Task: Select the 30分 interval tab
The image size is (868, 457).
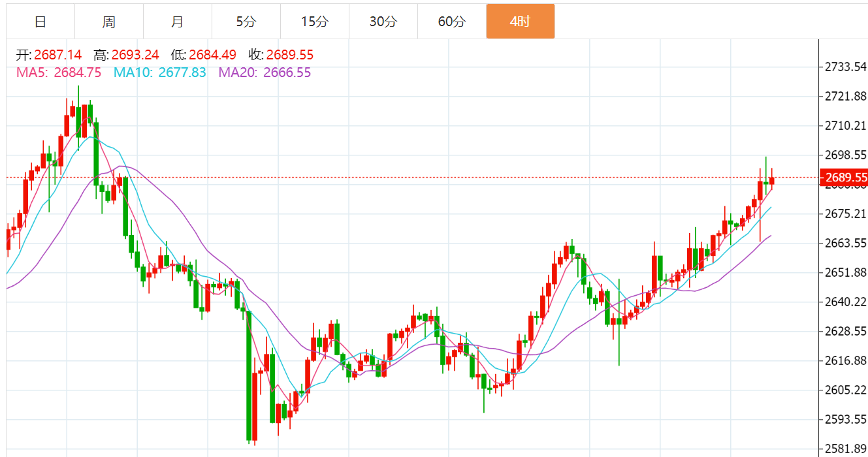Action: (383, 22)
